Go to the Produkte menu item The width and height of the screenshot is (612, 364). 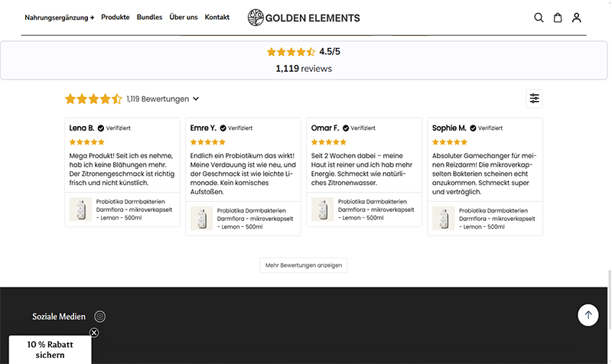116,17
